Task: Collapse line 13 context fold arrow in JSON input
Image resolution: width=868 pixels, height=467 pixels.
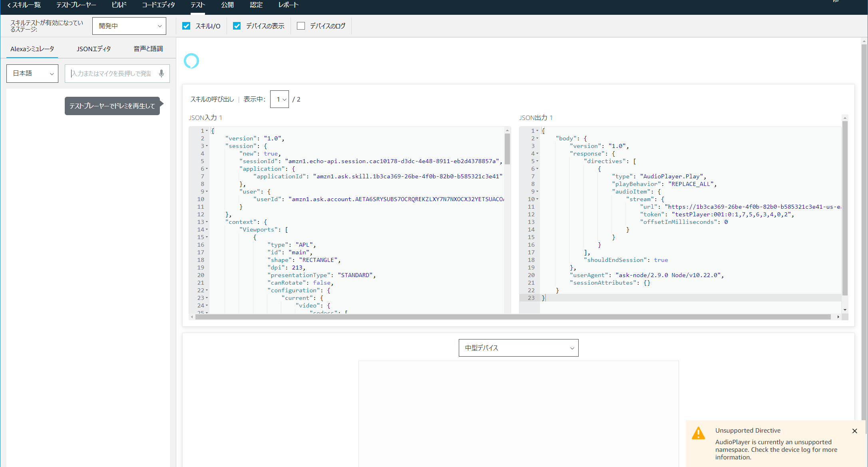Action: click(207, 222)
